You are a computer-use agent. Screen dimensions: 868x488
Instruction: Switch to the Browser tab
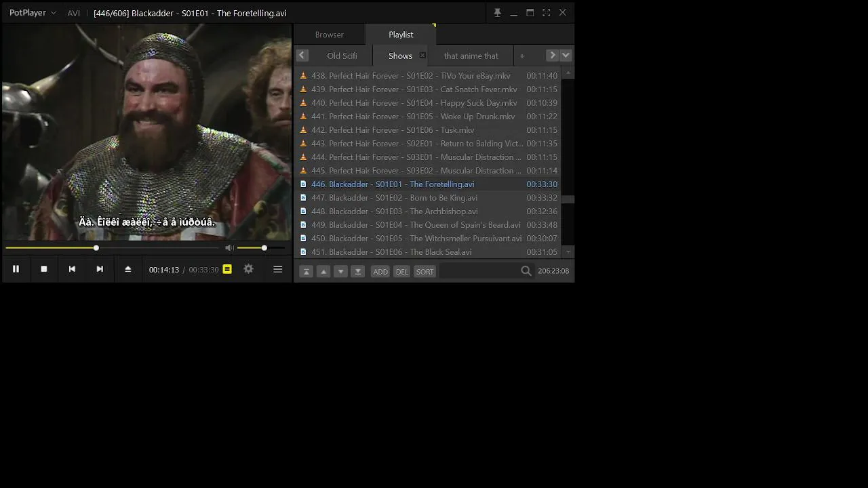(x=330, y=35)
